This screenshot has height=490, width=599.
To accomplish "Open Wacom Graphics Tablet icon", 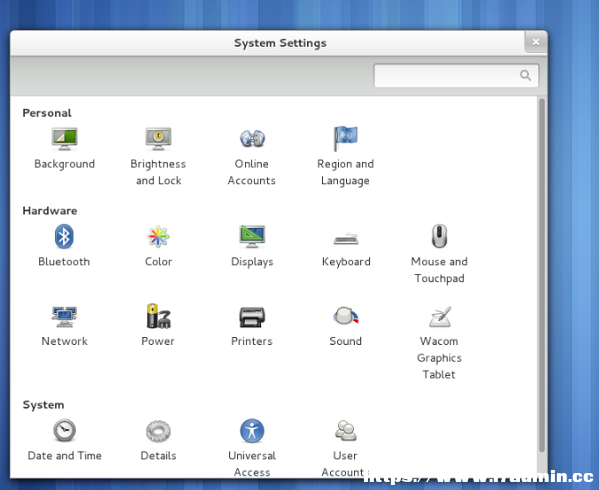I will [x=440, y=317].
